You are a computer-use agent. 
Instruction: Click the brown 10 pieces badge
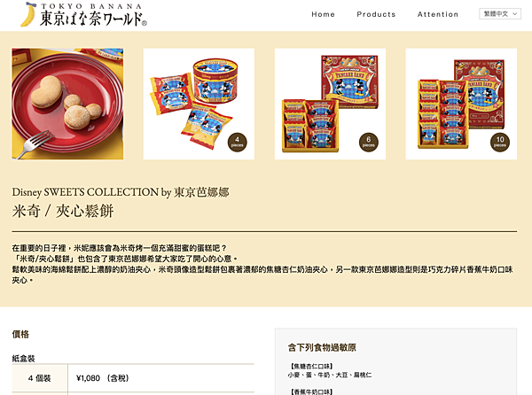tap(500, 142)
